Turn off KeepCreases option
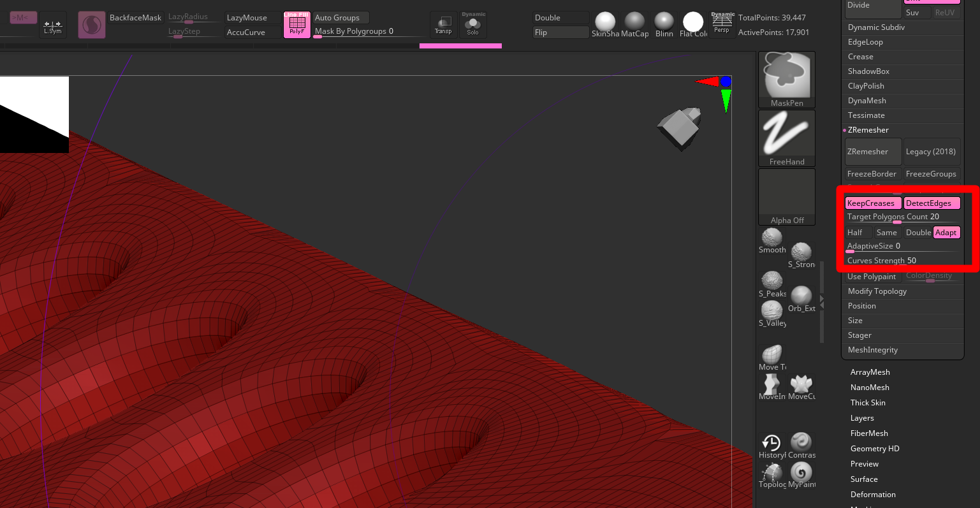 872,203
